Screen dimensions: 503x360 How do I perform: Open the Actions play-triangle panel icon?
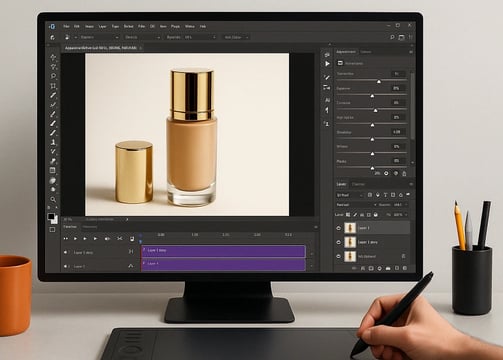327,63
